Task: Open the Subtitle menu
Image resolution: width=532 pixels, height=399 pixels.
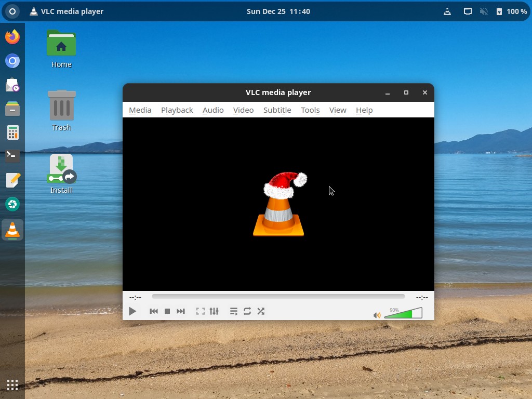Action: [277, 110]
